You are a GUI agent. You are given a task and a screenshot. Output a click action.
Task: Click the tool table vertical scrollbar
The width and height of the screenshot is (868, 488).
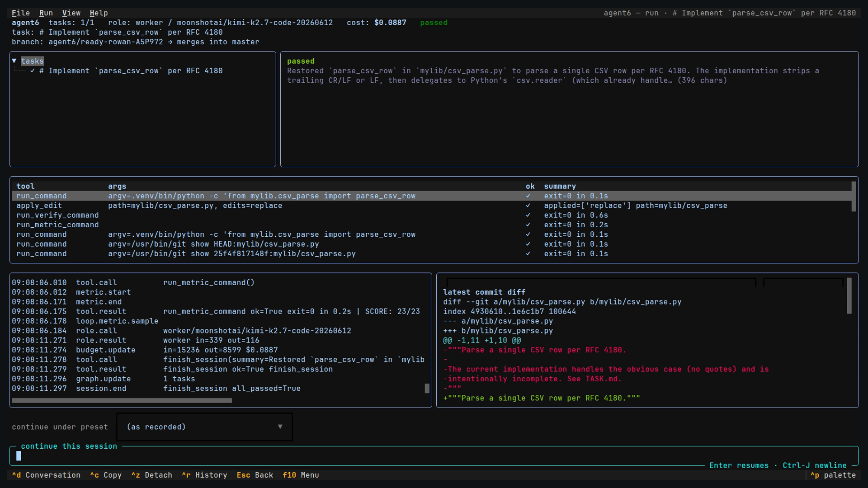point(854,197)
